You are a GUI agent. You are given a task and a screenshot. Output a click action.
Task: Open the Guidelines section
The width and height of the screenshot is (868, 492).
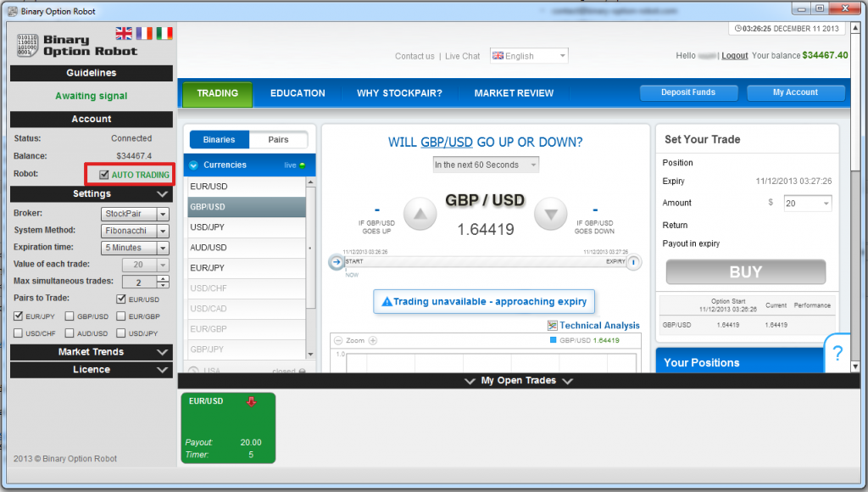pyautogui.click(x=92, y=73)
